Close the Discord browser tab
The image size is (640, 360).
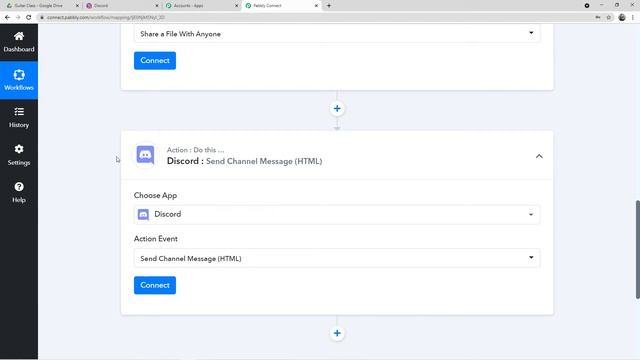click(x=157, y=6)
